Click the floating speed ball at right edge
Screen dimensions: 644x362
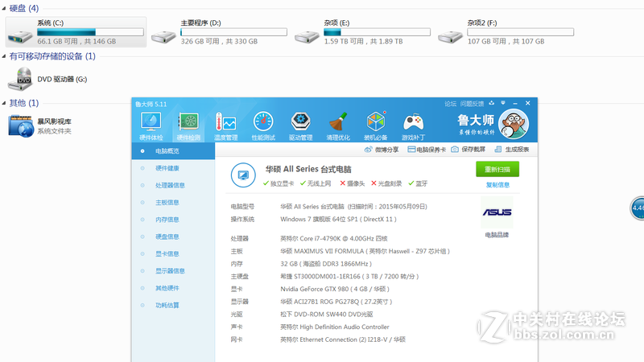(638, 208)
